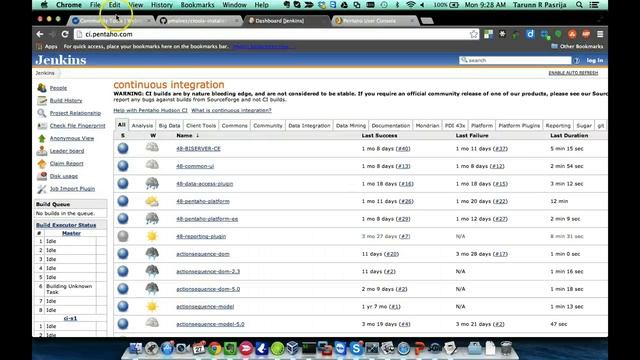Image resolution: width=640 pixels, height=360 pixels.
Task: Switch to the Analysis tab
Action: click(142, 126)
